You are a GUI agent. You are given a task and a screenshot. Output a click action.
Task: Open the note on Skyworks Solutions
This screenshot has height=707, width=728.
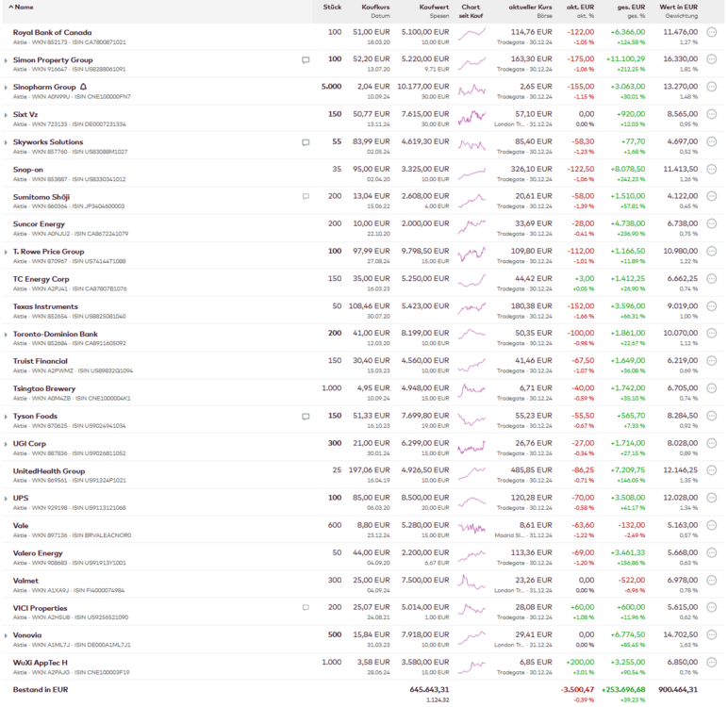click(306, 142)
